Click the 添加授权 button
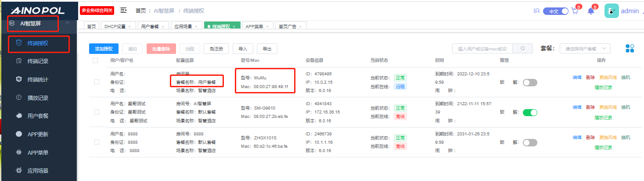 (104, 49)
